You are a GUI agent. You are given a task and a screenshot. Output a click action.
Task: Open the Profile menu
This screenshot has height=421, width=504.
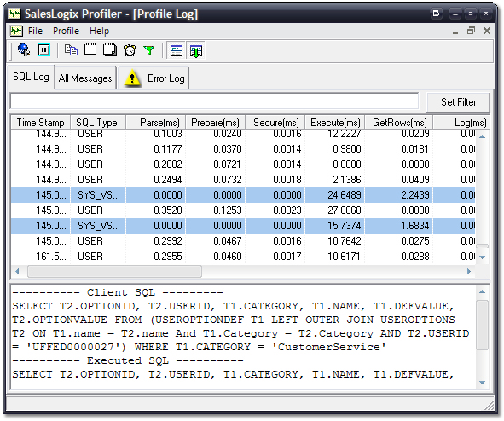coord(66,31)
